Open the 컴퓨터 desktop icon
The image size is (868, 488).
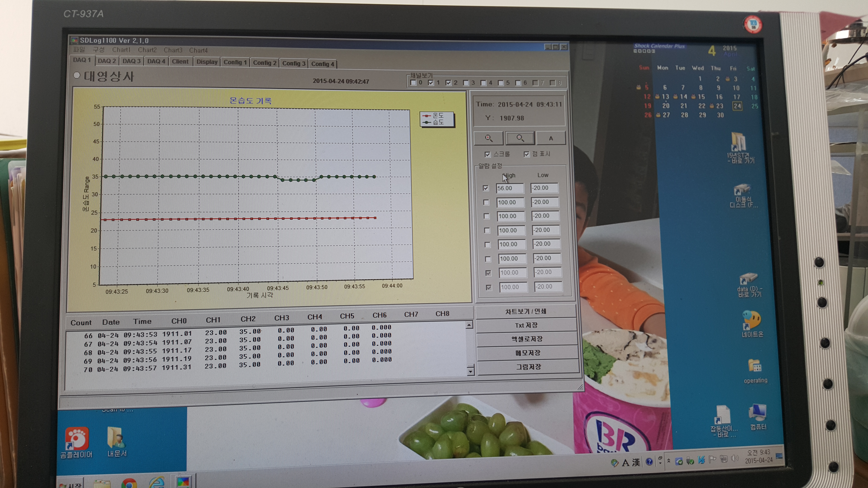[758, 417]
